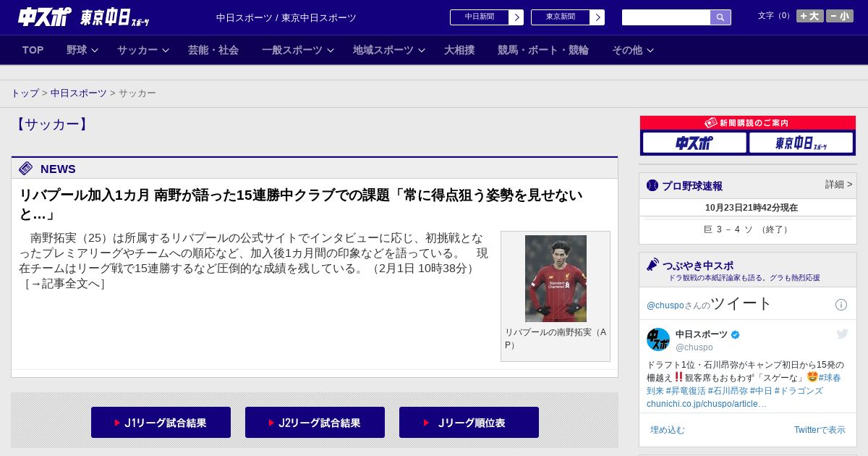Click 埋め込む link
The height and width of the screenshot is (456, 868).
pos(667,430)
